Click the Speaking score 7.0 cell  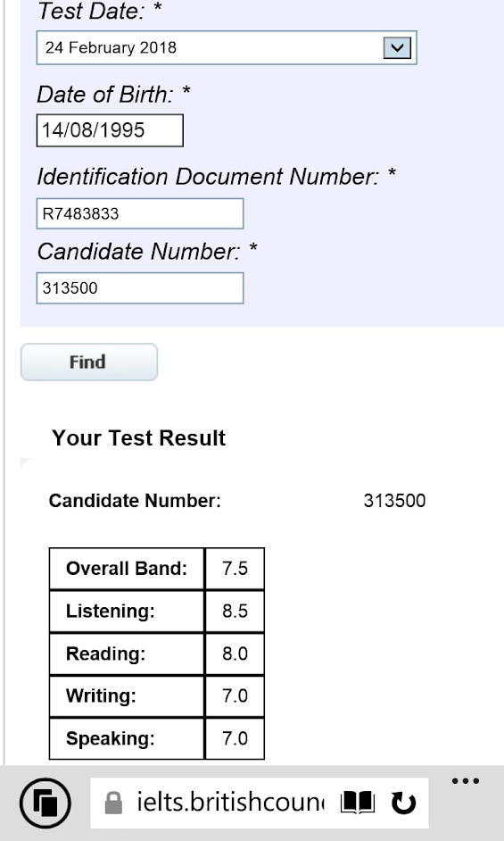click(x=235, y=738)
